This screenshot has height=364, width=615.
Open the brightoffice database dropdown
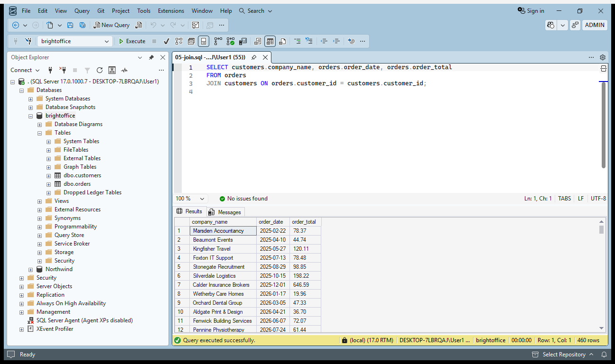click(107, 41)
